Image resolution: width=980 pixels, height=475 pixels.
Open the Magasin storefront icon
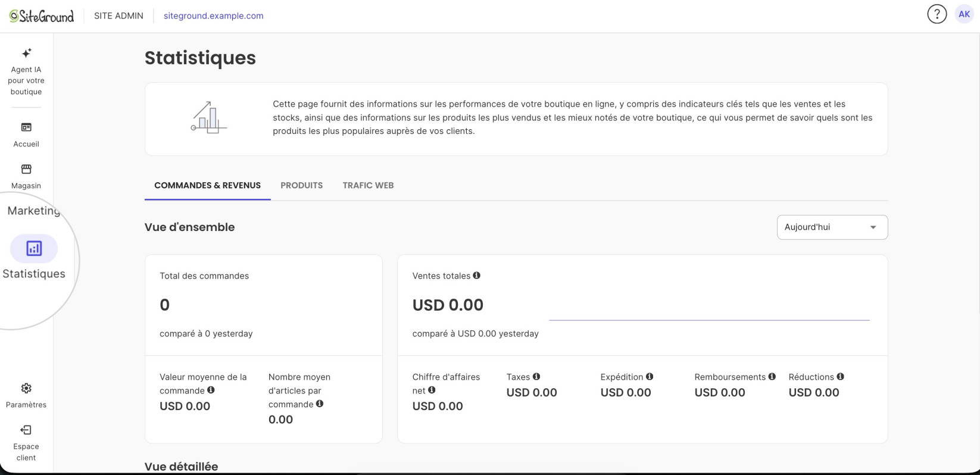point(26,169)
